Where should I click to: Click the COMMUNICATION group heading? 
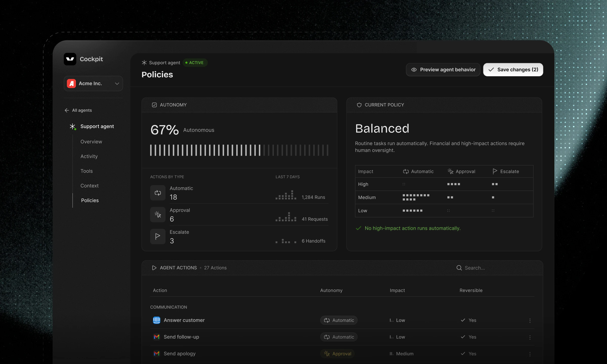click(169, 307)
